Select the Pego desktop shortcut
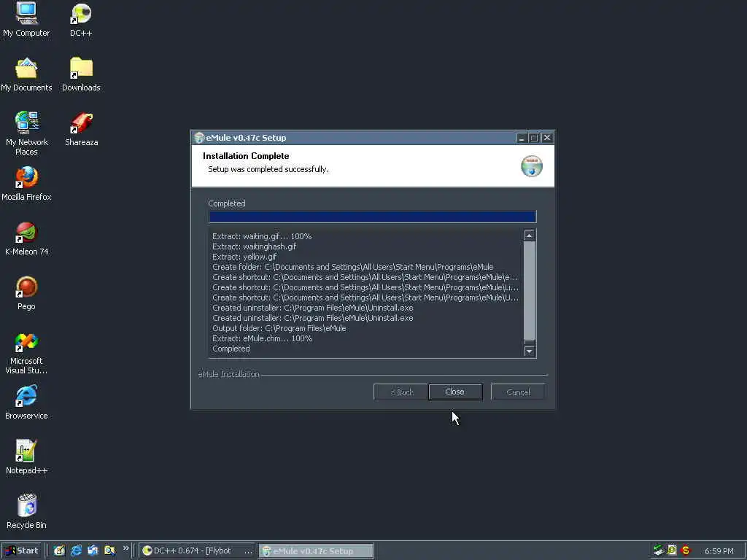747x560 pixels. point(26,293)
